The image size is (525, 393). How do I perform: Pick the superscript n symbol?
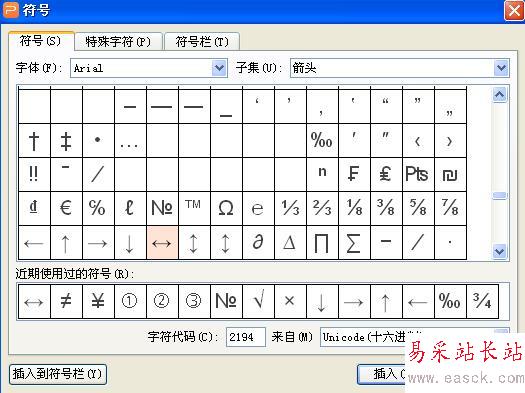(x=322, y=174)
